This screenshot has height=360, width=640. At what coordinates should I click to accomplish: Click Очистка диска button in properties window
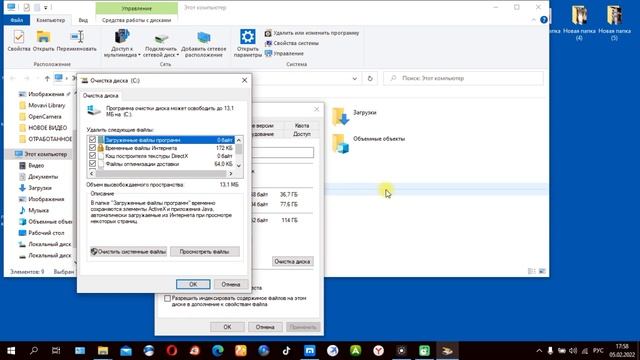(292, 261)
